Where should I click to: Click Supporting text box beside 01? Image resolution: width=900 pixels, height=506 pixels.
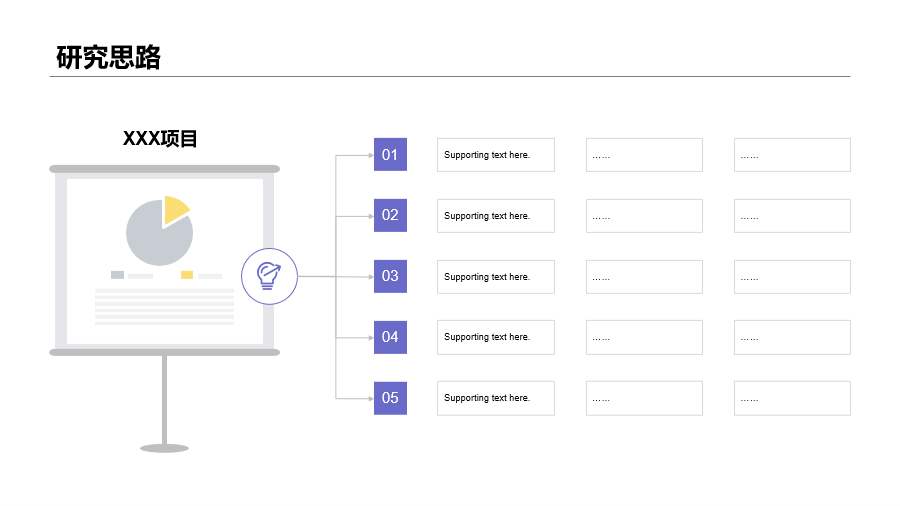click(x=495, y=155)
